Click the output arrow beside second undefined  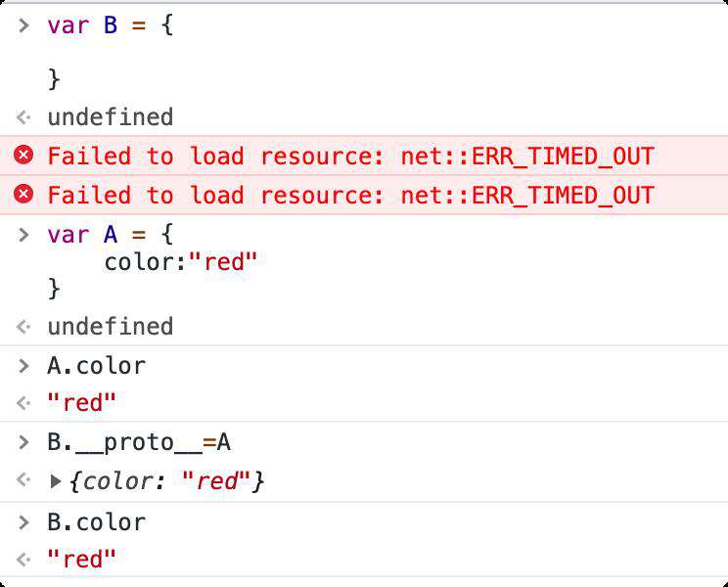[23, 327]
